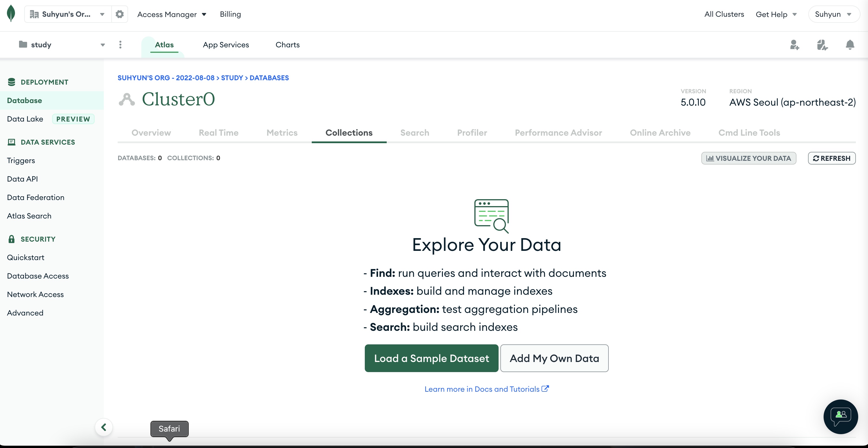Open the Get Help dropdown
Image resolution: width=868 pixels, height=448 pixels.
click(x=776, y=14)
